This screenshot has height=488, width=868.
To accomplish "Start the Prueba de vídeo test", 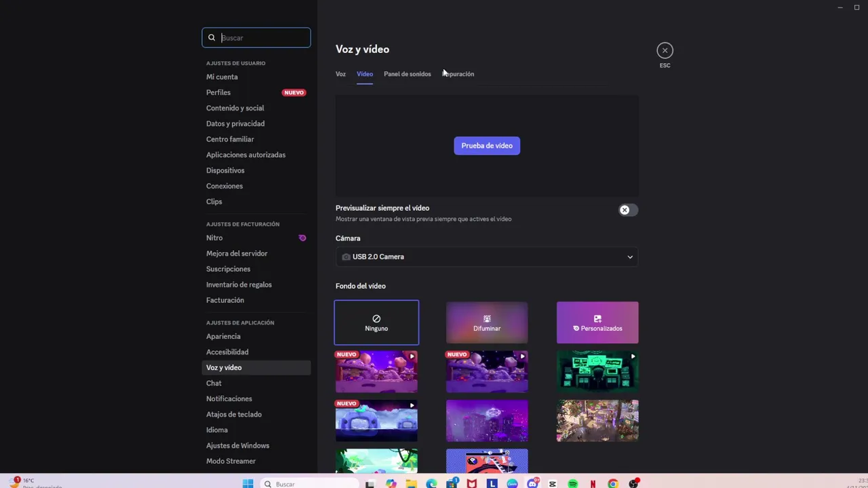I will [487, 146].
